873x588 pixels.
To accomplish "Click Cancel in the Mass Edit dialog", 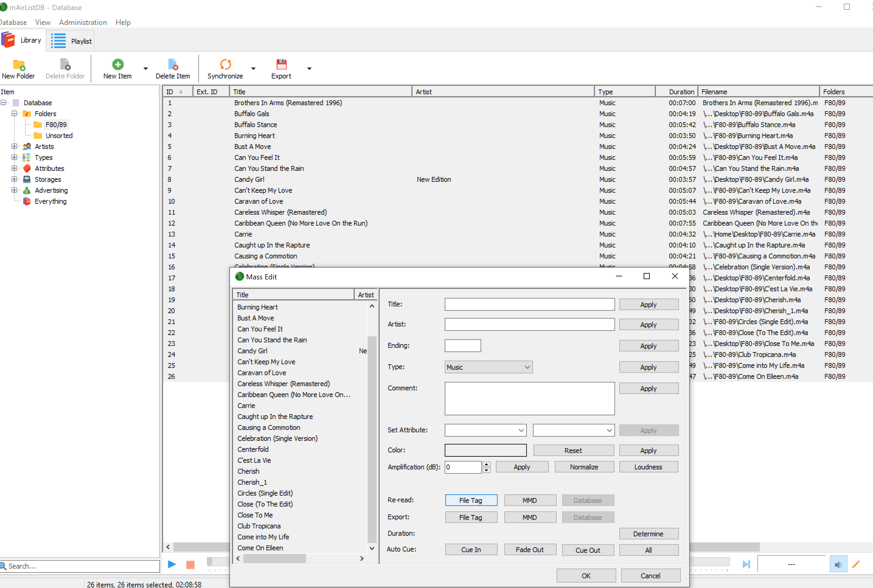I will tap(651, 576).
